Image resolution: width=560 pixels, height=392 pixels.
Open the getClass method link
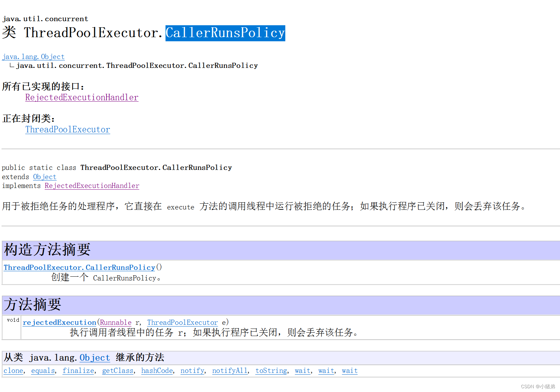pos(118,371)
